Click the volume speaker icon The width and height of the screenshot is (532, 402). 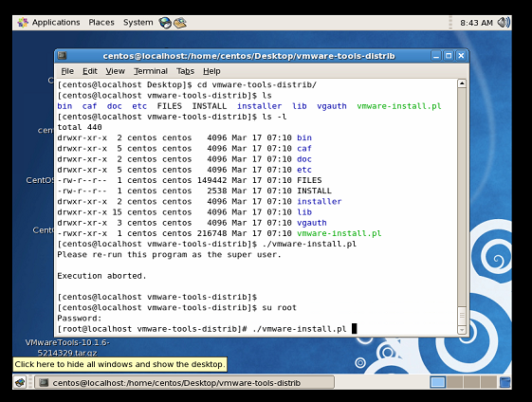pos(504,23)
